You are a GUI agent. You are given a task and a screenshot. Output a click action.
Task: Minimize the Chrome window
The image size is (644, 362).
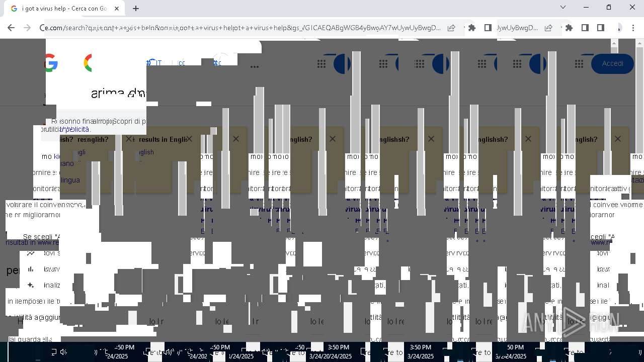pos(586,7)
